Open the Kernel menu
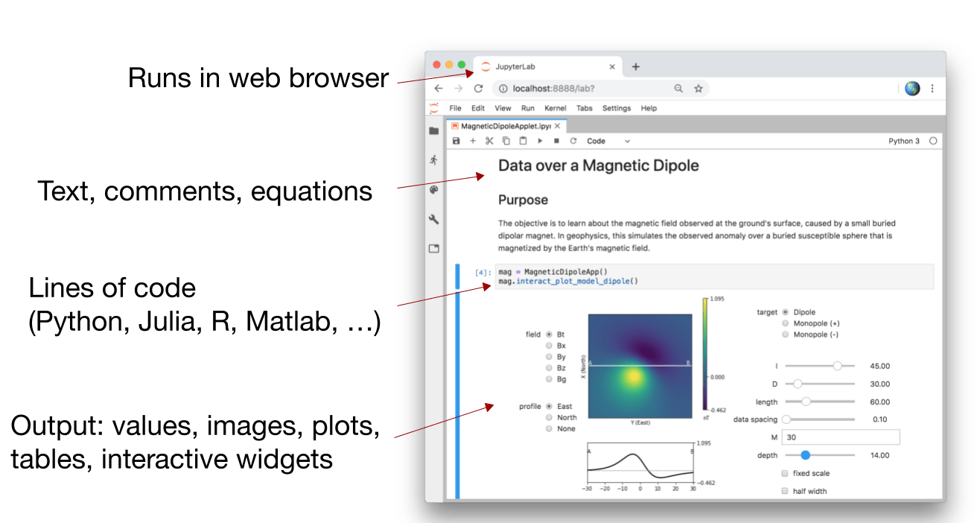The image size is (980, 523). click(555, 108)
